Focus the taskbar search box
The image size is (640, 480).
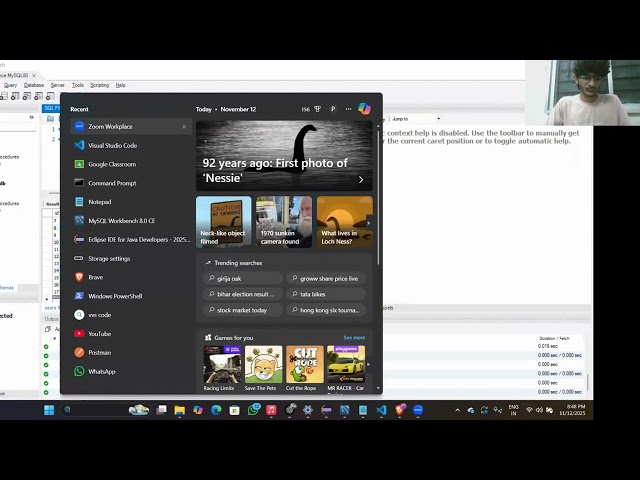105,410
